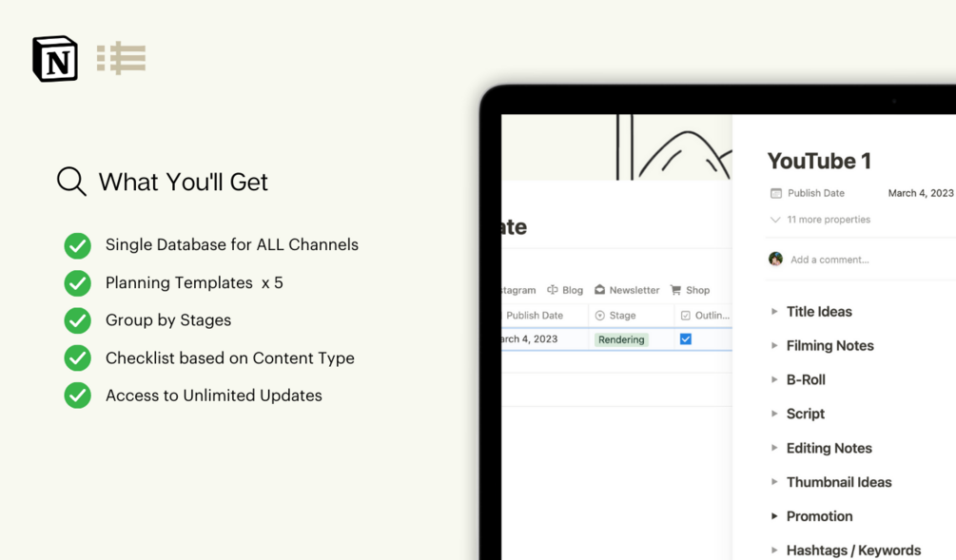956x560 pixels.
Task: Expand the B-Roll toggle
Action: (x=774, y=379)
